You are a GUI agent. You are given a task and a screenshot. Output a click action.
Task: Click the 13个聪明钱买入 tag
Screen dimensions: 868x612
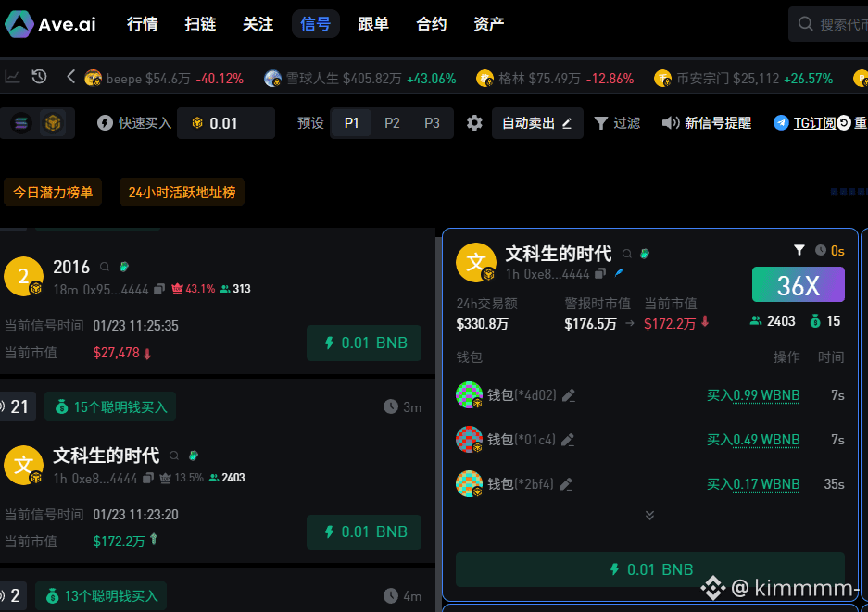pyautogui.click(x=101, y=596)
